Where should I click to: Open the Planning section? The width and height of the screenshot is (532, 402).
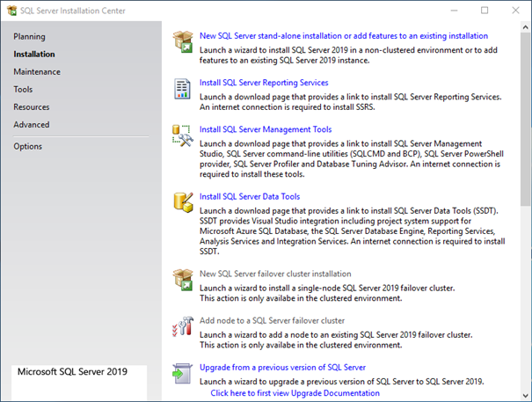click(29, 37)
